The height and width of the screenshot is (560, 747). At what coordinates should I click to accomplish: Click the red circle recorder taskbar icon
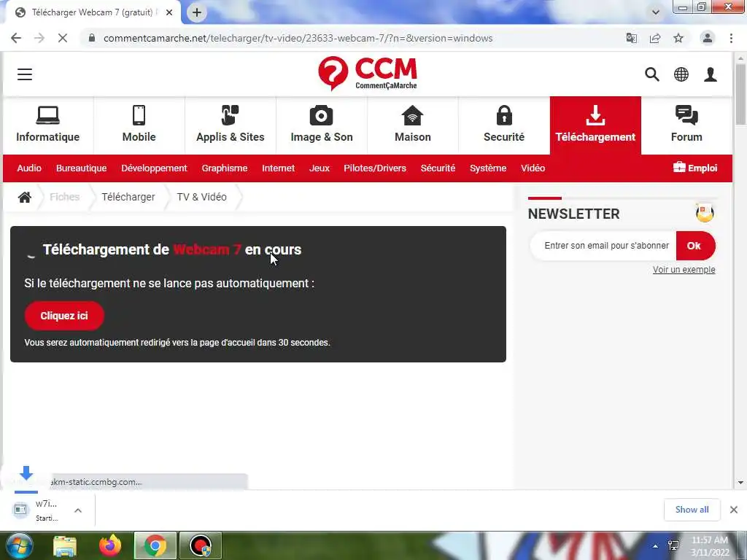201,545
